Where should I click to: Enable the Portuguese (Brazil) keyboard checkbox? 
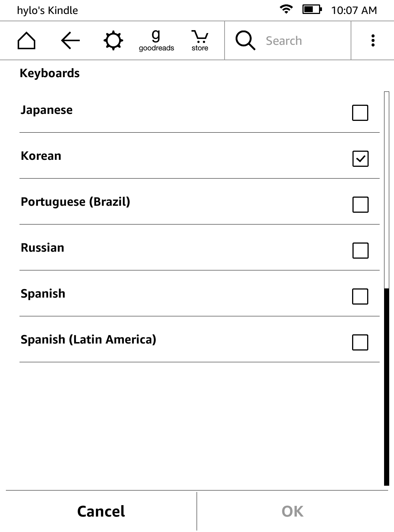[360, 205]
